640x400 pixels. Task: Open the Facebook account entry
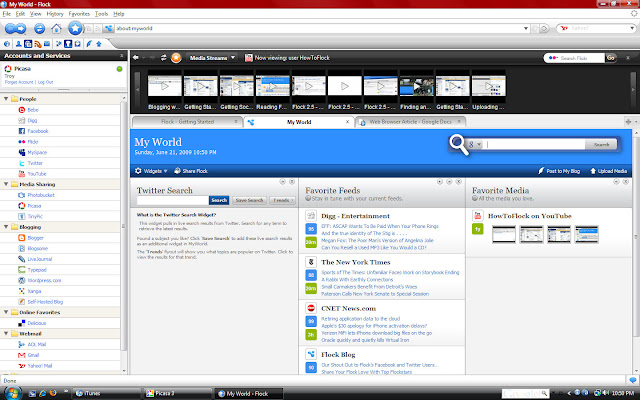pyautogui.click(x=38, y=131)
